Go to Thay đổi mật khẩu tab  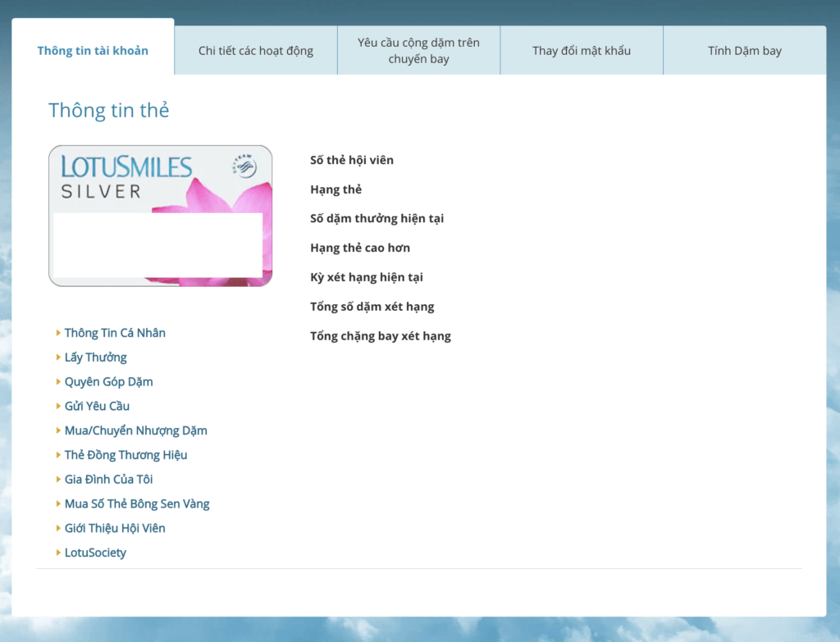coord(582,50)
